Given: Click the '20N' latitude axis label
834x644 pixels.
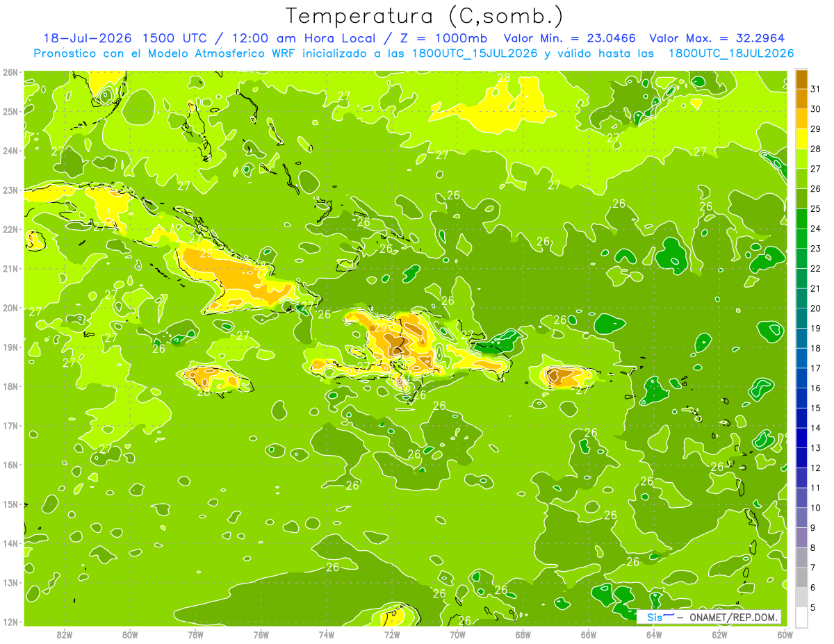Looking at the screenshot, I should click(x=10, y=308).
